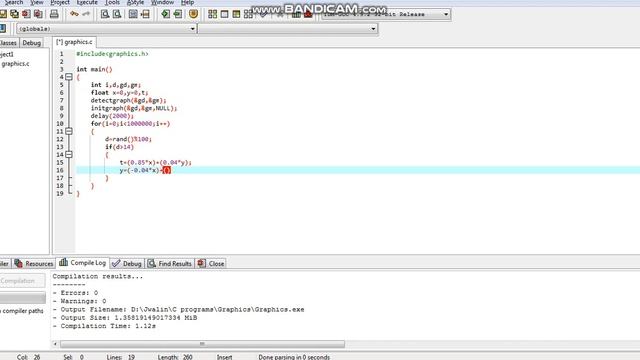Click the Compile & Run toolbar icon

[236, 14]
